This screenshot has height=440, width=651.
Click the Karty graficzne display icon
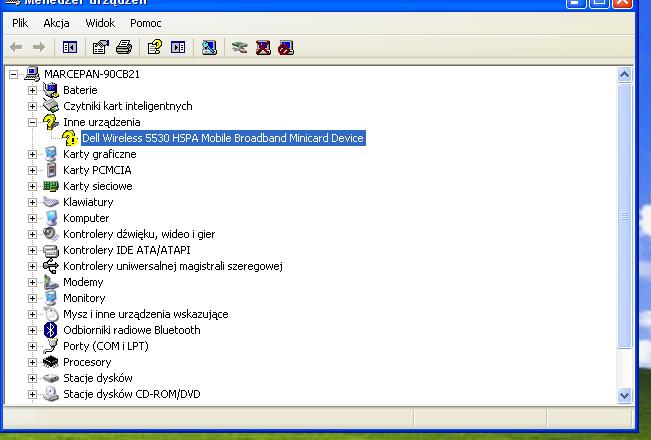[x=51, y=154]
